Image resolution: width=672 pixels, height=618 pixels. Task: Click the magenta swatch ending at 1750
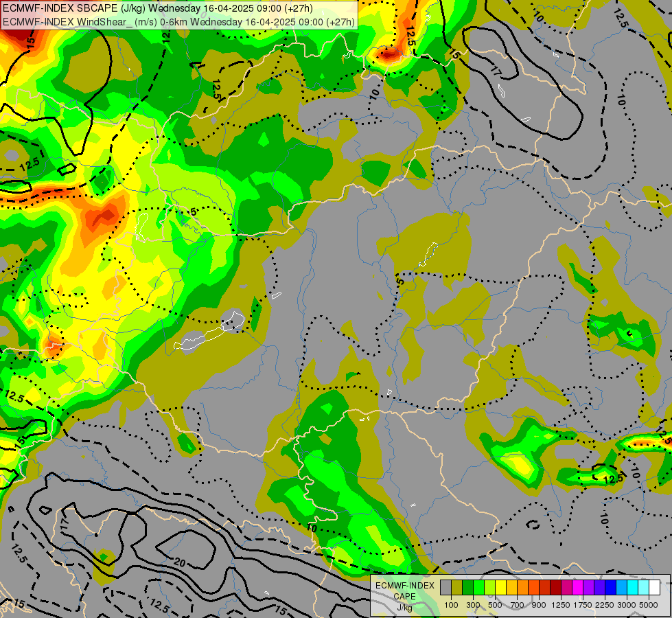(x=578, y=588)
